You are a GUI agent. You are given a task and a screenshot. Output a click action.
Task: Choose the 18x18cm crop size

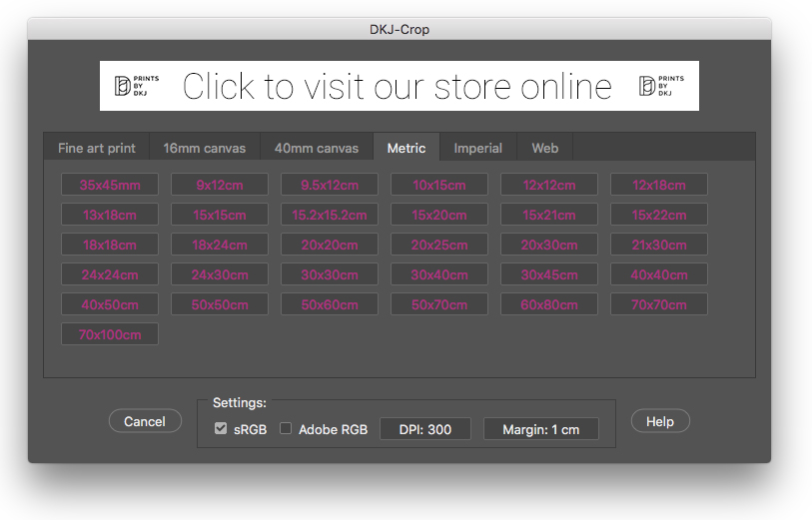[110, 245]
